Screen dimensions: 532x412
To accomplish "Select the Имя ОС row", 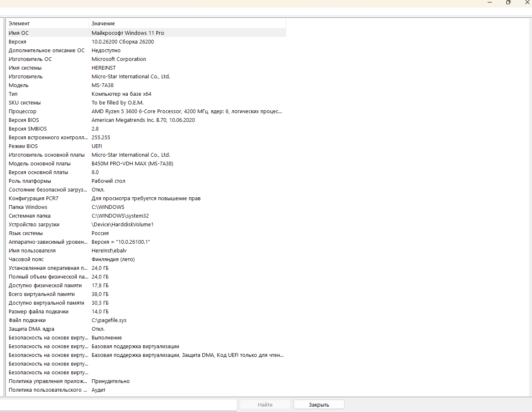I will click(x=146, y=33).
